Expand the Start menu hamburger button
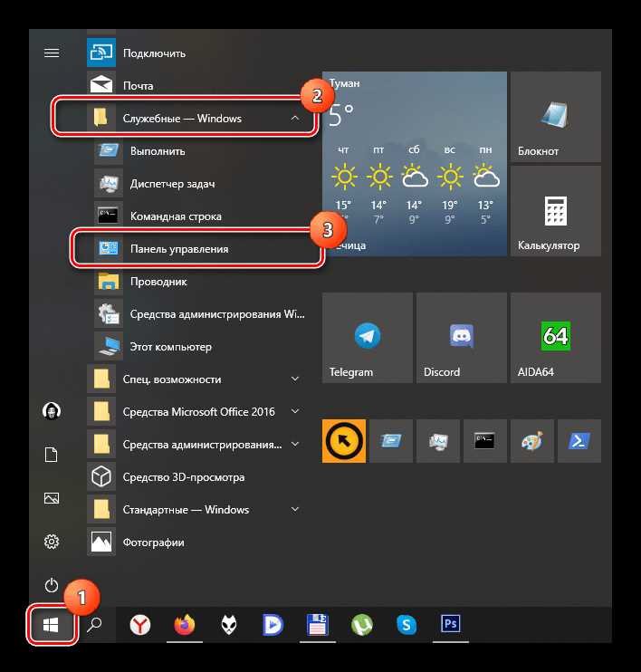641x672 pixels. click(52, 53)
